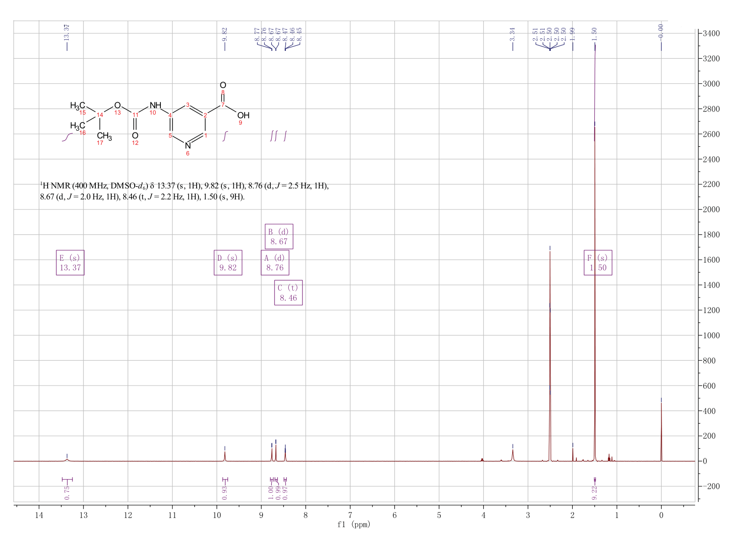Select the OH group in the structure
The width and height of the screenshot is (756, 557).
tap(243, 115)
